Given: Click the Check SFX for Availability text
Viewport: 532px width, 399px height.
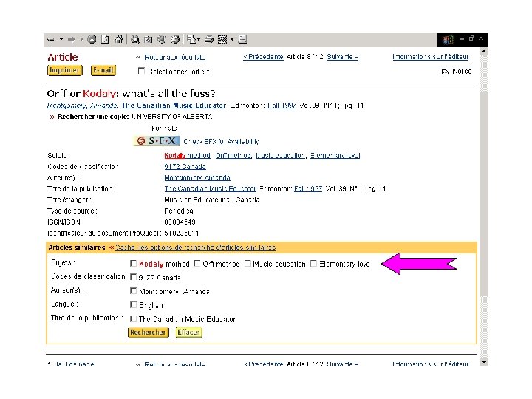Looking at the screenshot, I should (x=221, y=141).
